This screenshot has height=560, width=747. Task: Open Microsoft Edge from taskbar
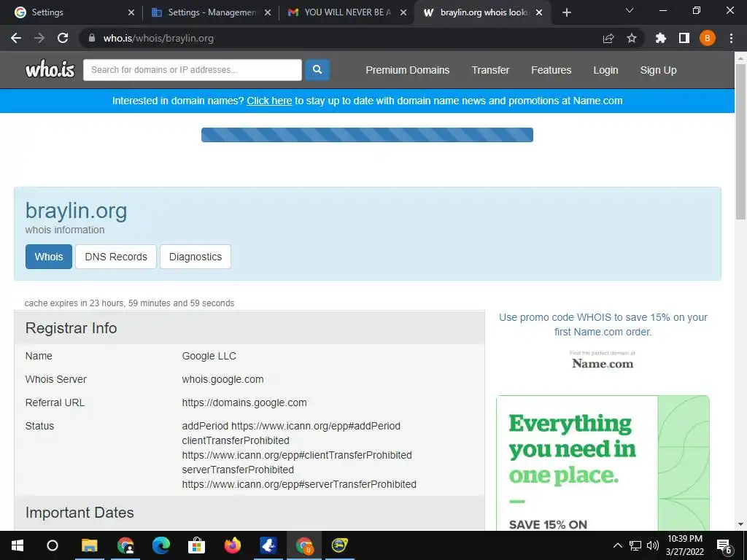(x=161, y=545)
